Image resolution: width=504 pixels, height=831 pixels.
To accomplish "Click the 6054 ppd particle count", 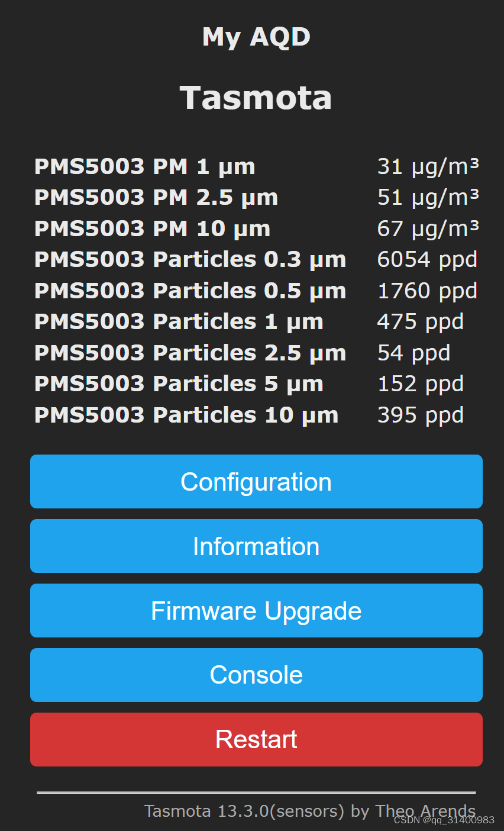I will [x=427, y=260].
